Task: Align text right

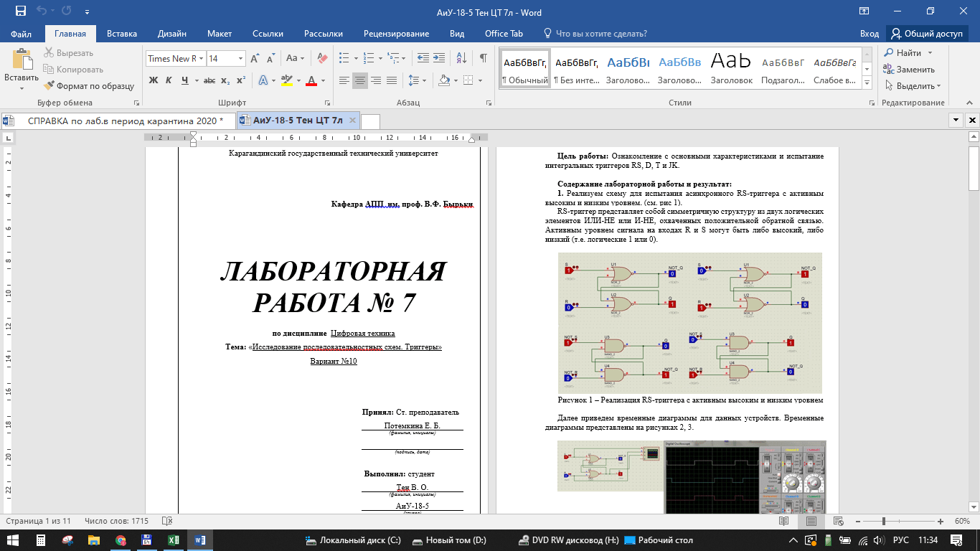Action: click(376, 80)
